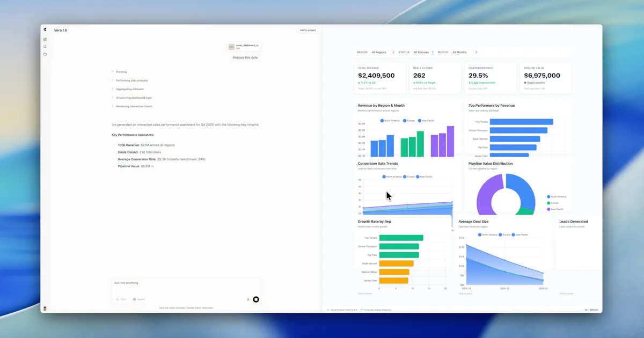This screenshot has width=644, height=338.
Task: Click Yuki Tanaka's bar in Top Performers
Action: pos(522,122)
